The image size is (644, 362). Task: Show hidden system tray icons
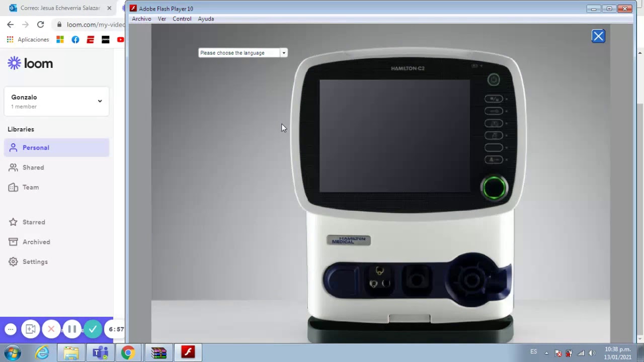(546, 353)
